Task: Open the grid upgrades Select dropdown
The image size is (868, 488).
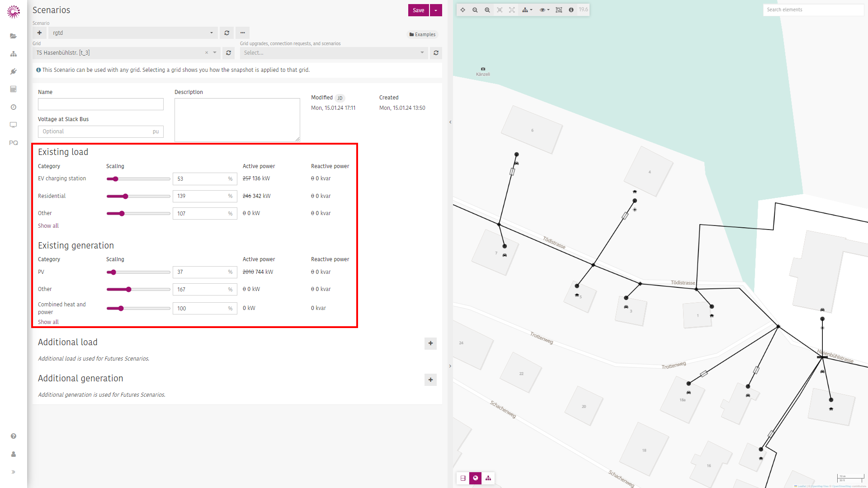Action: (333, 53)
